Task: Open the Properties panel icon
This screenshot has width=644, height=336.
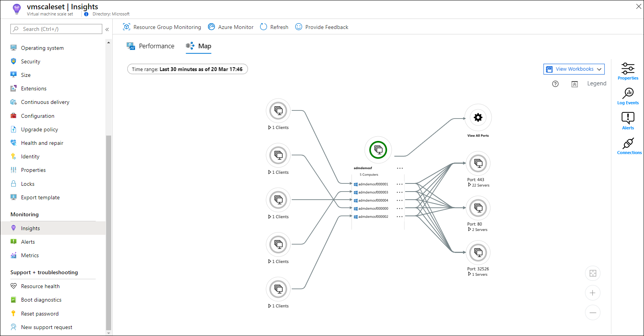Action: (628, 69)
